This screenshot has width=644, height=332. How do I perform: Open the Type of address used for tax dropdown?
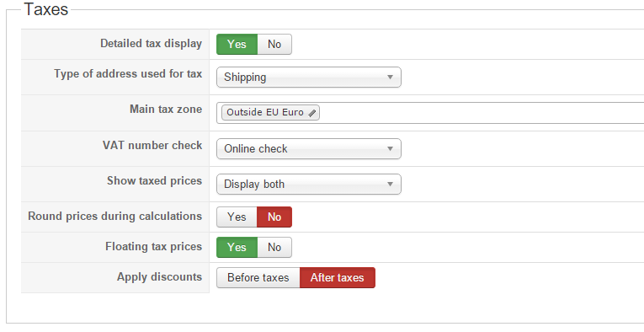tap(309, 78)
